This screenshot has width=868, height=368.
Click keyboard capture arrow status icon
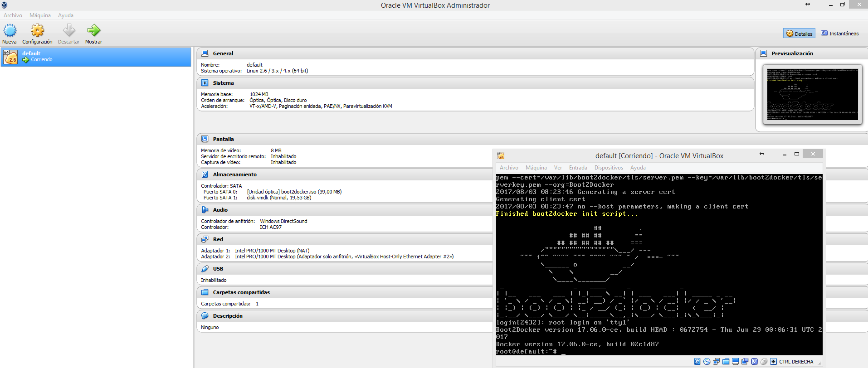774,362
